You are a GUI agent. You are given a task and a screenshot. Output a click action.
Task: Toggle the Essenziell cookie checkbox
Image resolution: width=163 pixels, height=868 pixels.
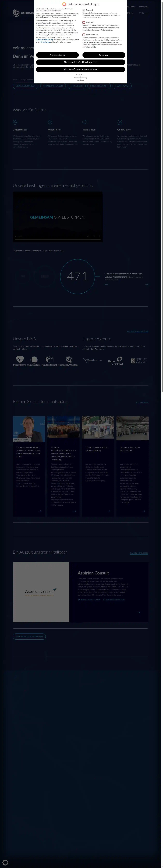click(84, 10)
